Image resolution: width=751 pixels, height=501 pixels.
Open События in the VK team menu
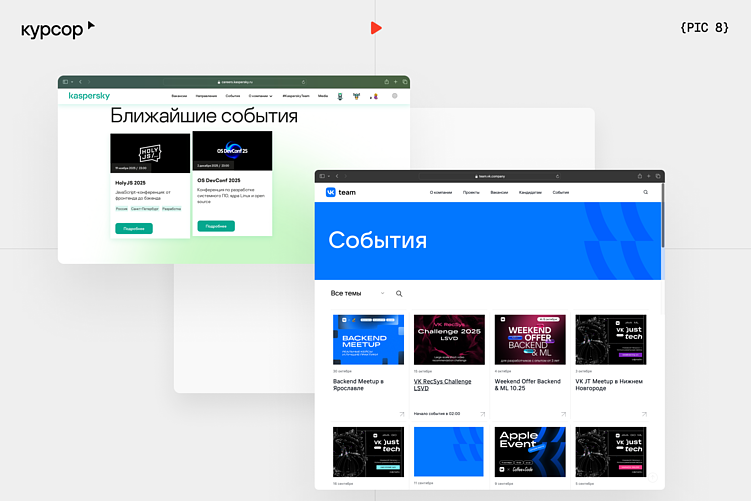click(x=561, y=193)
